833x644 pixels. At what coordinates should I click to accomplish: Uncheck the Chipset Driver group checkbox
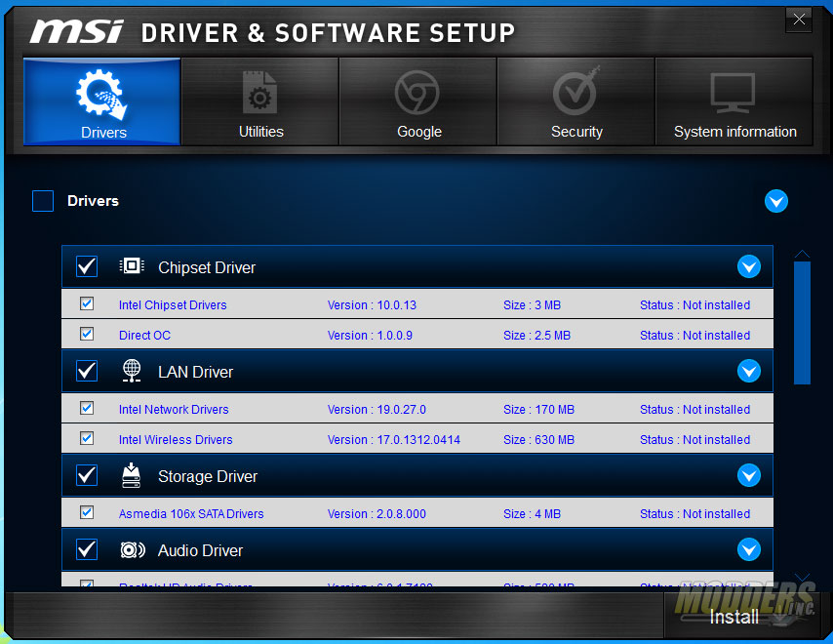click(87, 266)
